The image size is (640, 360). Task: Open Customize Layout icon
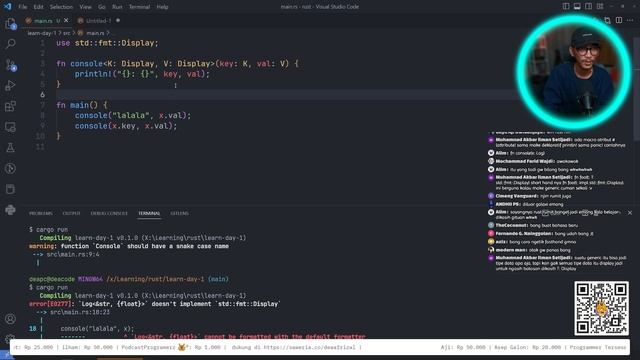600,7
